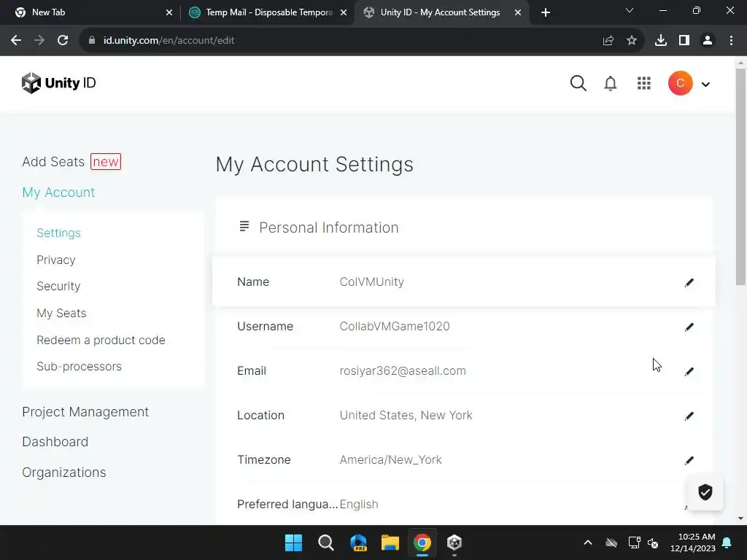Image resolution: width=747 pixels, height=560 pixels.
Task: Edit the Location pencil icon
Action: (689, 416)
